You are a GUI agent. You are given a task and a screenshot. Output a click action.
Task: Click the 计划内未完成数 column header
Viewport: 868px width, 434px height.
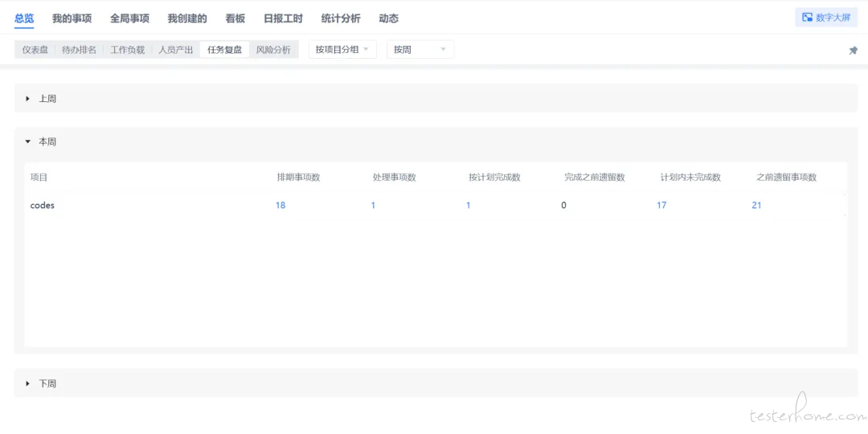691,178
